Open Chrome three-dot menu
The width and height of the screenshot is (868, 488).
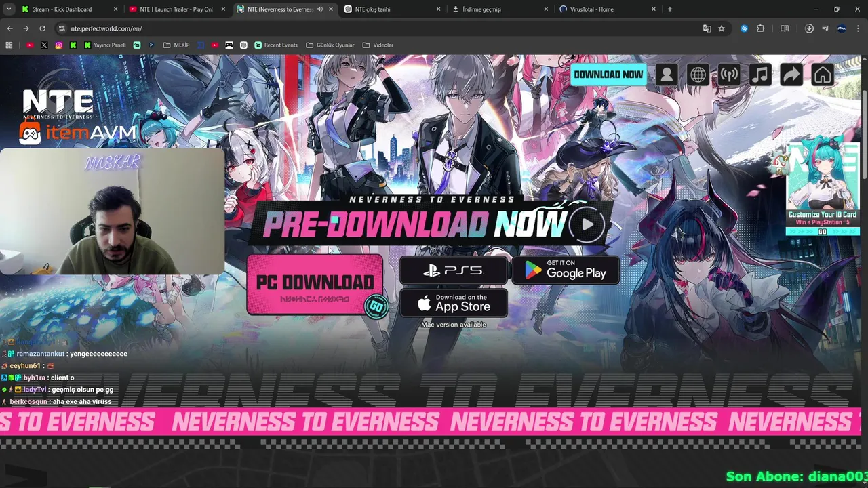pos(858,28)
